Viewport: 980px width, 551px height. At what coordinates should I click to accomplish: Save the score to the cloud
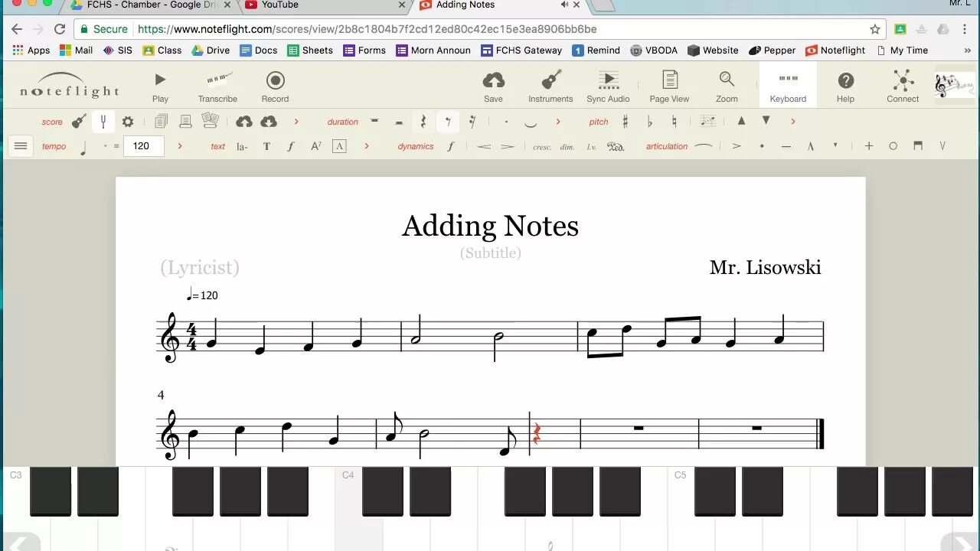pos(493,86)
